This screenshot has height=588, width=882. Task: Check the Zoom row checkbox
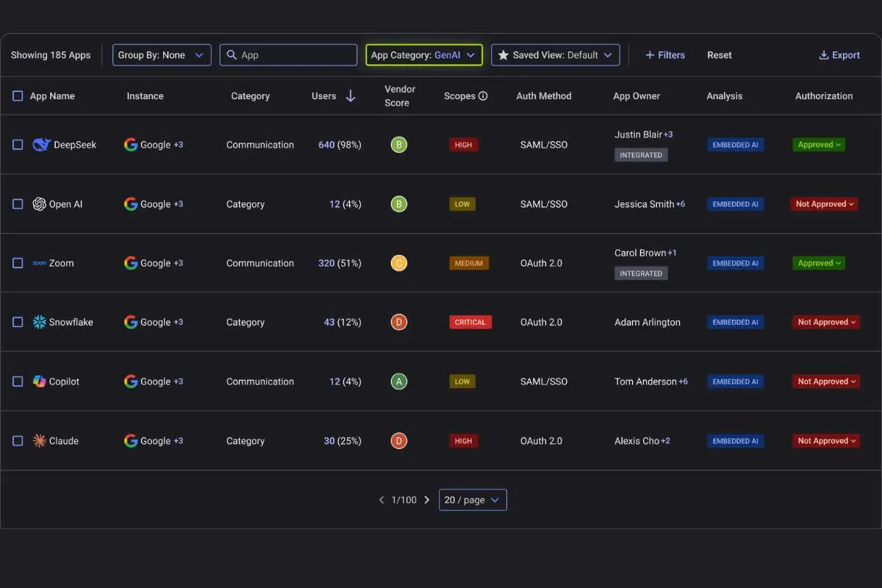[18, 263]
